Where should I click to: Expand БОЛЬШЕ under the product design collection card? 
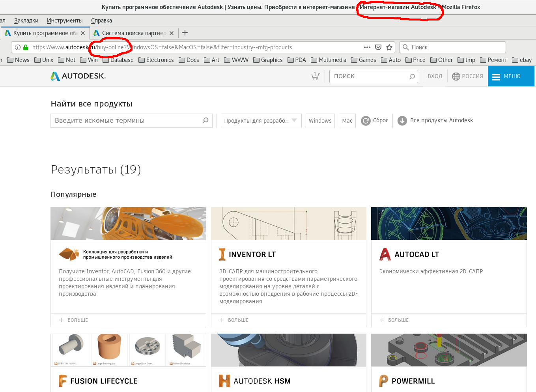(x=74, y=320)
